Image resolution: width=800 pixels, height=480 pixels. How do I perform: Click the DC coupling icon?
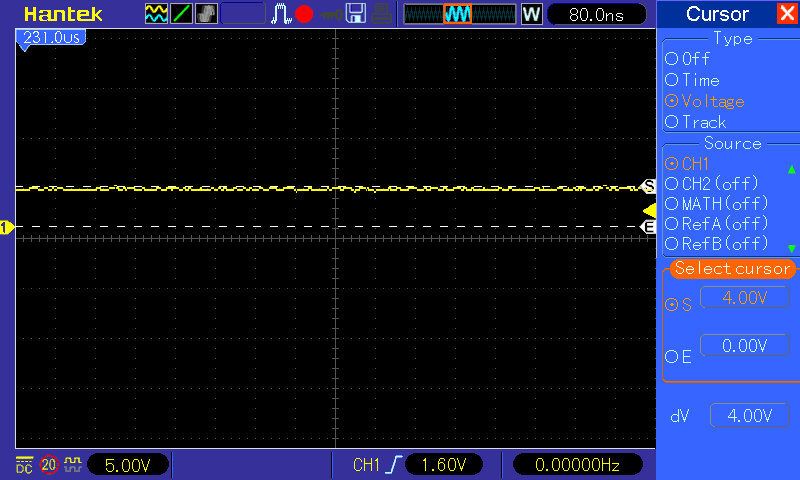24,465
